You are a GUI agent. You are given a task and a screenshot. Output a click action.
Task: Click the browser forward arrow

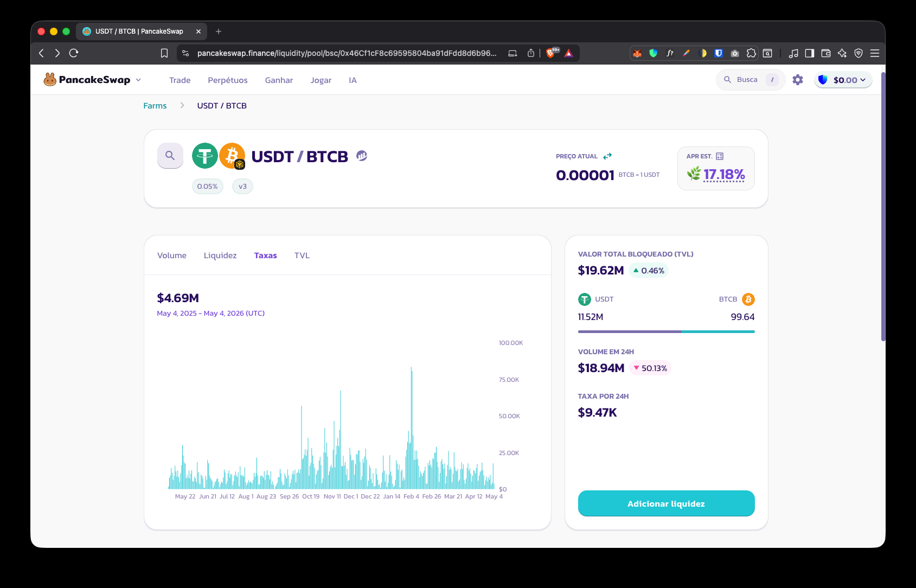pyautogui.click(x=57, y=53)
